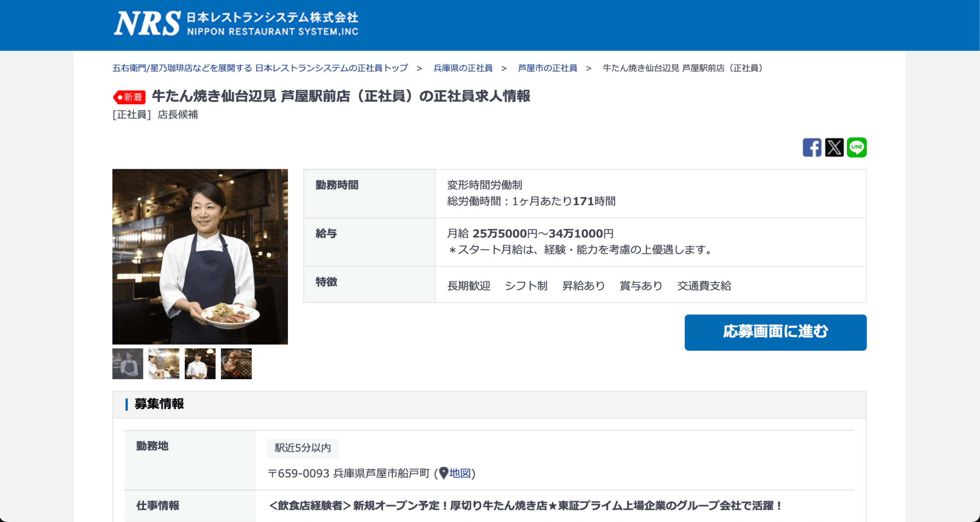The height and width of the screenshot is (522, 980).
Task: Click the current-page breadcrumb 芦屋駅前店（正社員）
Action: 682,68
